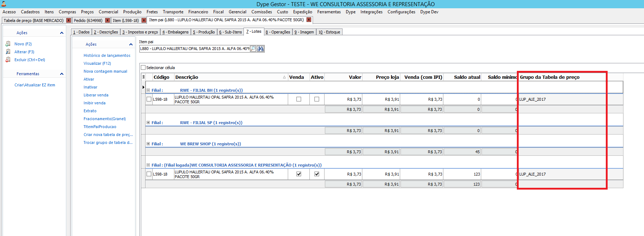
Task: Open the Dype Dev menu
Action: pyautogui.click(x=429, y=12)
